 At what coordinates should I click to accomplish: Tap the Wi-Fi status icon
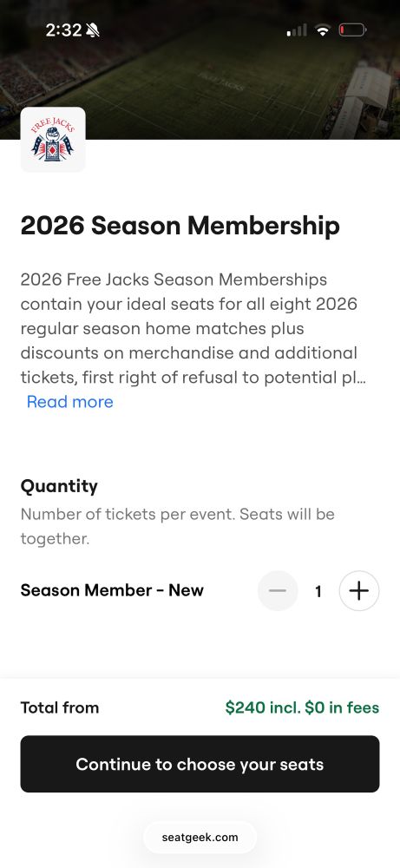pos(322,30)
